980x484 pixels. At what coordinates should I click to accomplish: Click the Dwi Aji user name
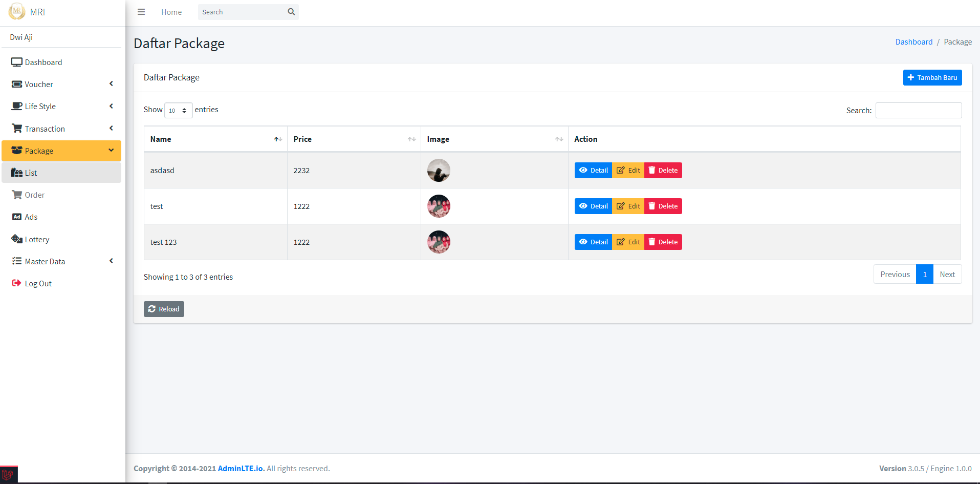tap(21, 37)
